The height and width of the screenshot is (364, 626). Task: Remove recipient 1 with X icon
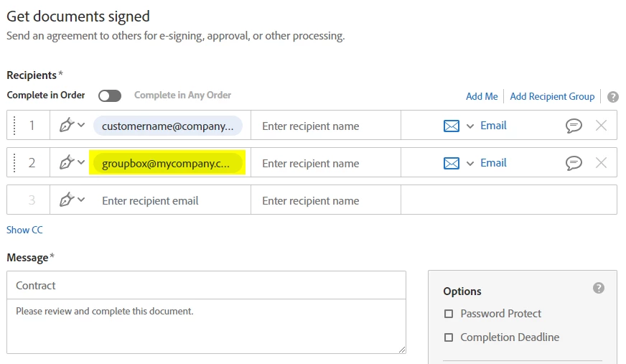pyautogui.click(x=601, y=126)
